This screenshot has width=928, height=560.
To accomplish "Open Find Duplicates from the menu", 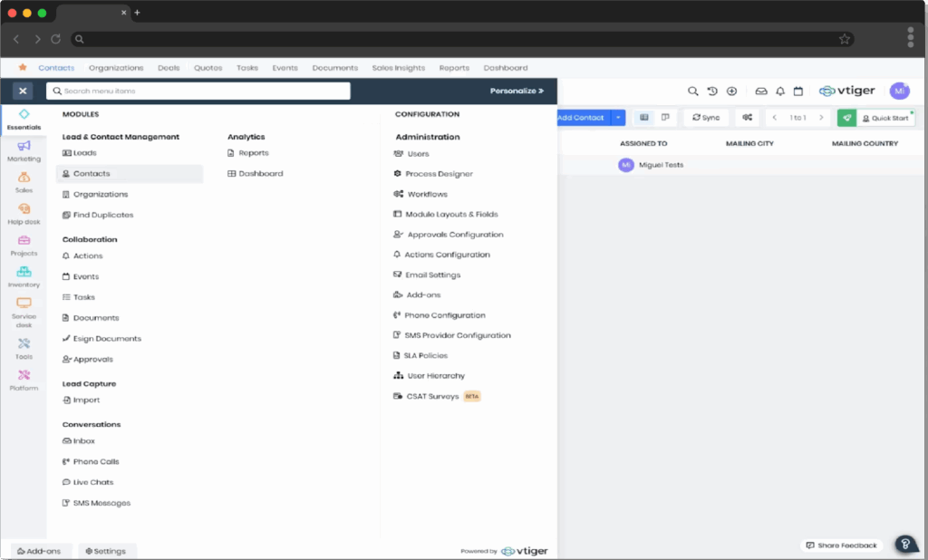I will pyautogui.click(x=98, y=215).
